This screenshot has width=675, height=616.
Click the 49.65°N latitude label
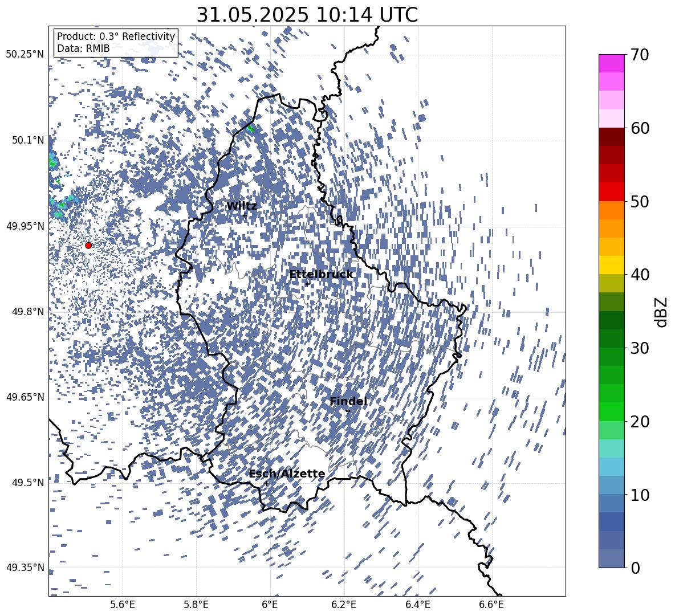tap(25, 397)
